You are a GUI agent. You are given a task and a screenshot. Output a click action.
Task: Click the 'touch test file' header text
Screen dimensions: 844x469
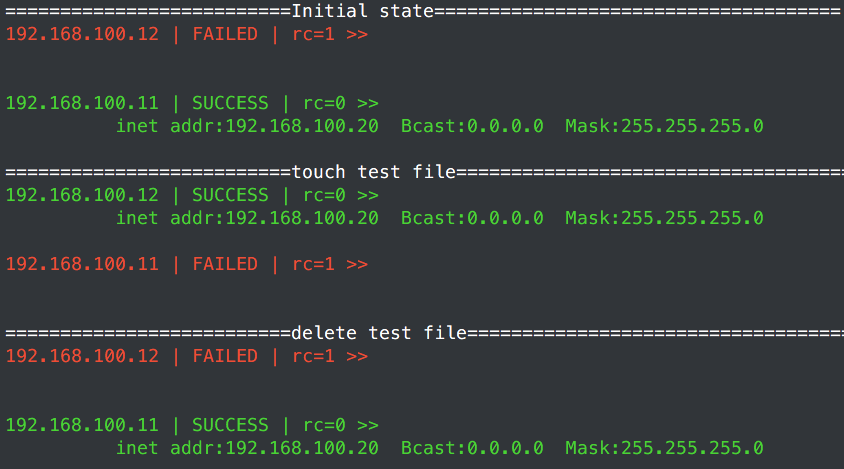point(374,172)
